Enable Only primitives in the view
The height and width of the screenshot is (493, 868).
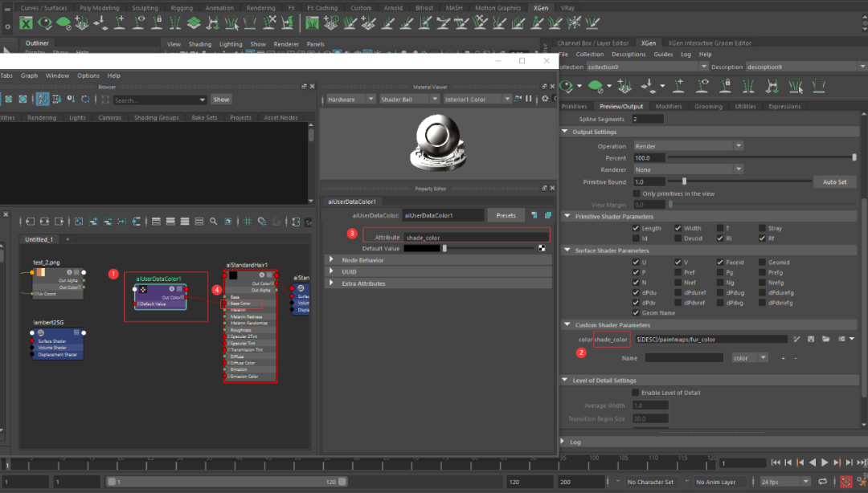click(x=636, y=194)
